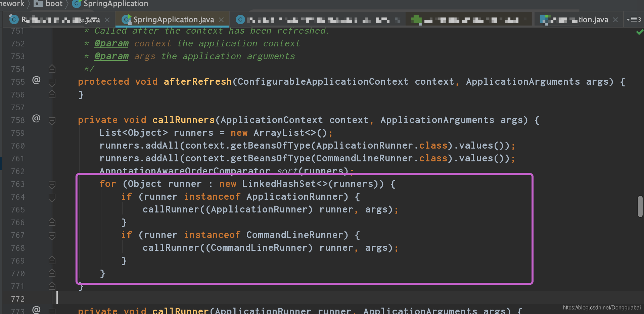Image resolution: width=644 pixels, height=314 pixels.
Task: Expand the folded region at line 766
Action: (x=52, y=222)
